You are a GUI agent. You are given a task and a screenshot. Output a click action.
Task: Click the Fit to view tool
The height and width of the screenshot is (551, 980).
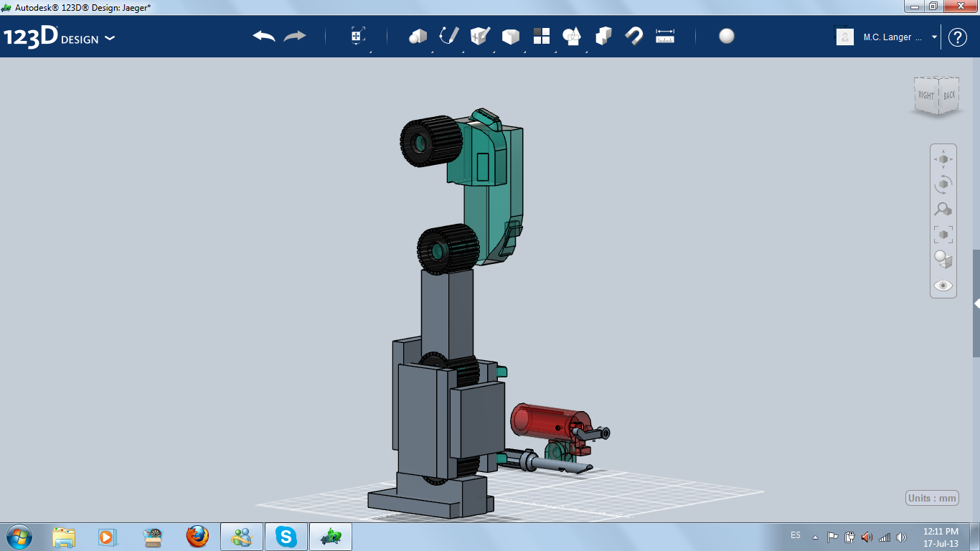click(943, 234)
